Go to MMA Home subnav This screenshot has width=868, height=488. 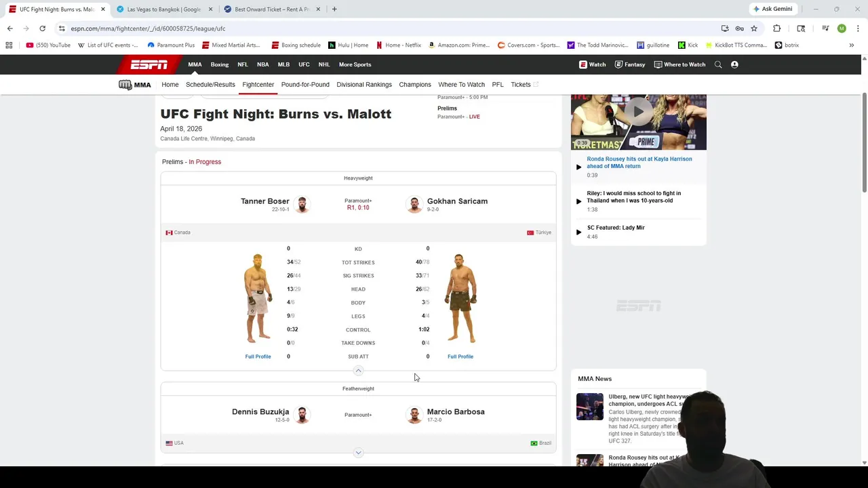click(170, 85)
